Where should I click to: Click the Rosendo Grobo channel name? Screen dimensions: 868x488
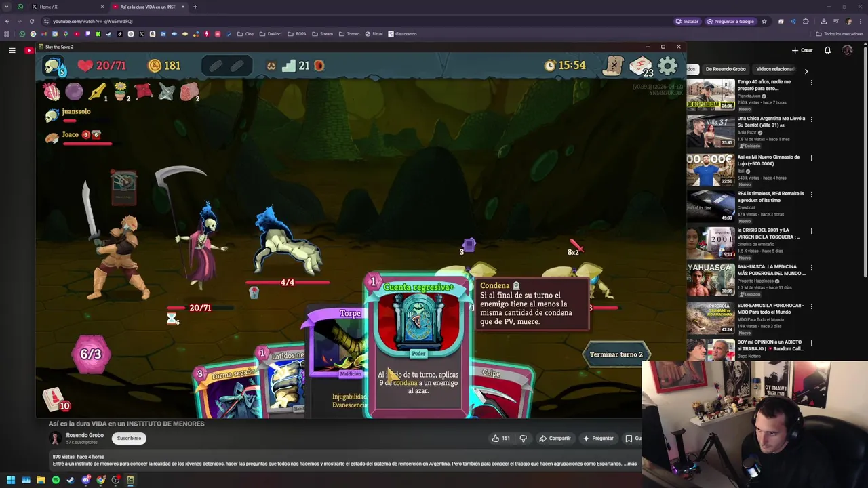point(85,435)
